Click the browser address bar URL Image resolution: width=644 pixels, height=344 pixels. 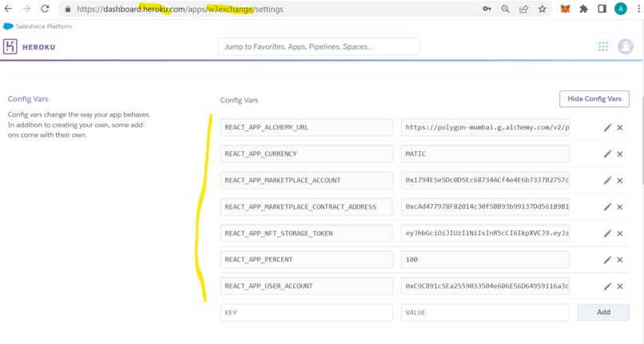click(180, 9)
